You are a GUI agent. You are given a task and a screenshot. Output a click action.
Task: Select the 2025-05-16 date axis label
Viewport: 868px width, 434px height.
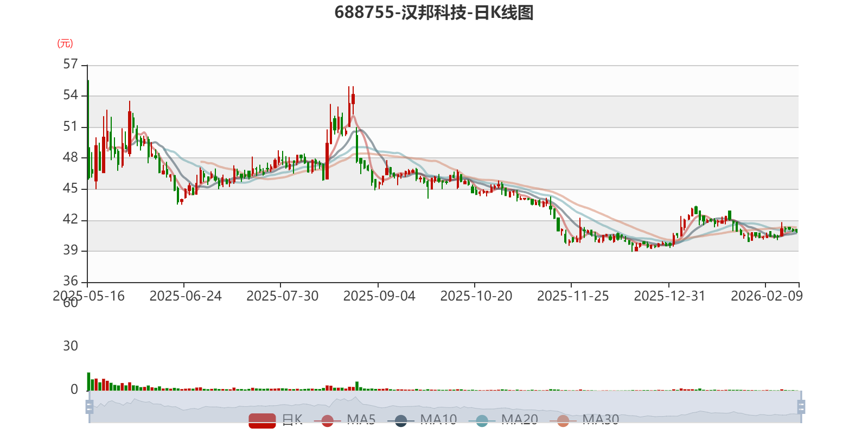coord(88,296)
